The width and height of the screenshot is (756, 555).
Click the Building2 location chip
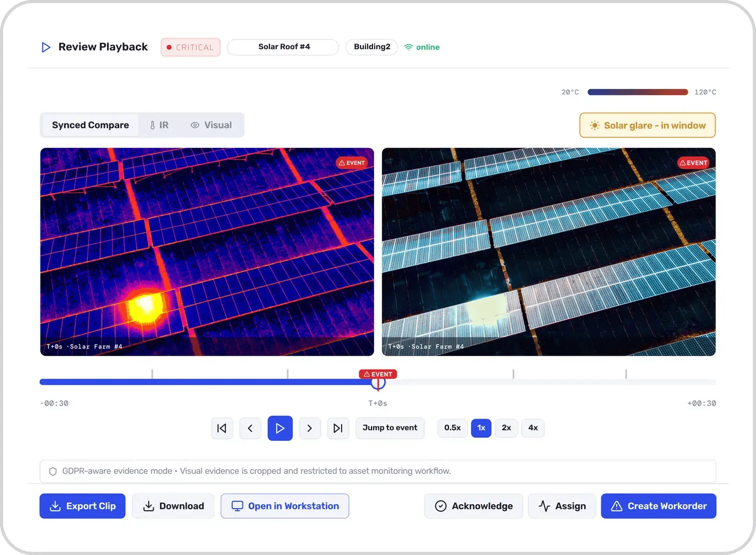tap(372, 47)
